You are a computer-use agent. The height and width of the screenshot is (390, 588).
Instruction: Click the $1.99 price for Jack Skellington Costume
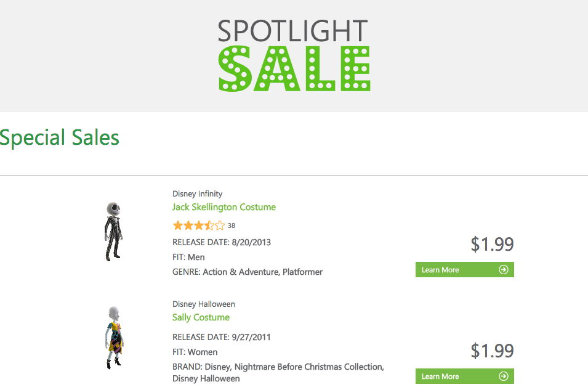point(492,244)
